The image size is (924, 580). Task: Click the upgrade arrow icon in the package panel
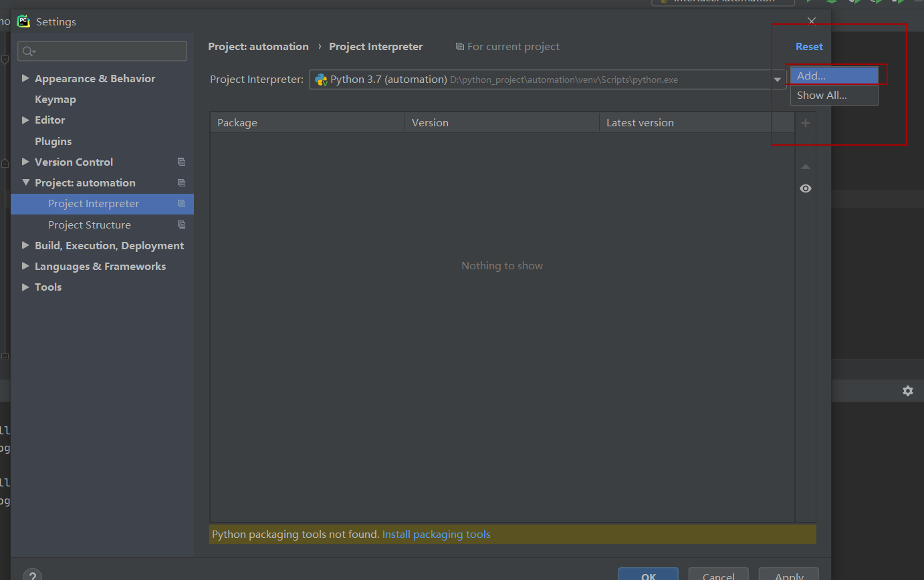point(805,166)
